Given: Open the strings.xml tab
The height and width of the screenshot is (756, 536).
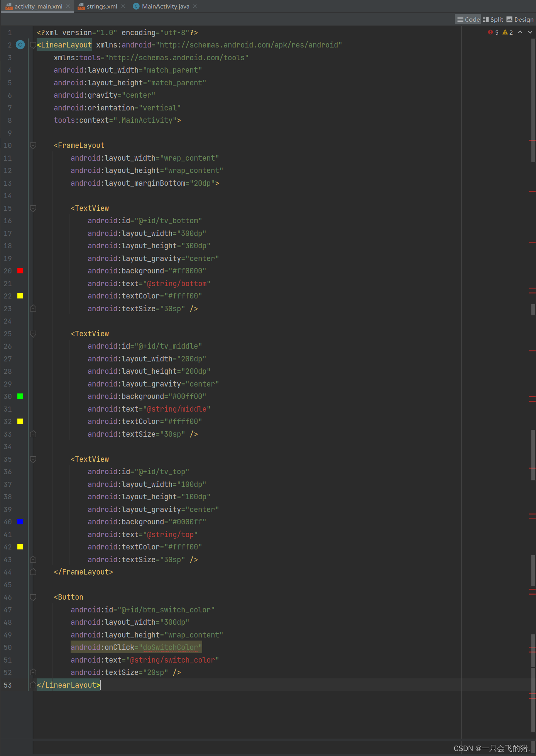Looking at the screenshot, I should point(102,6).
